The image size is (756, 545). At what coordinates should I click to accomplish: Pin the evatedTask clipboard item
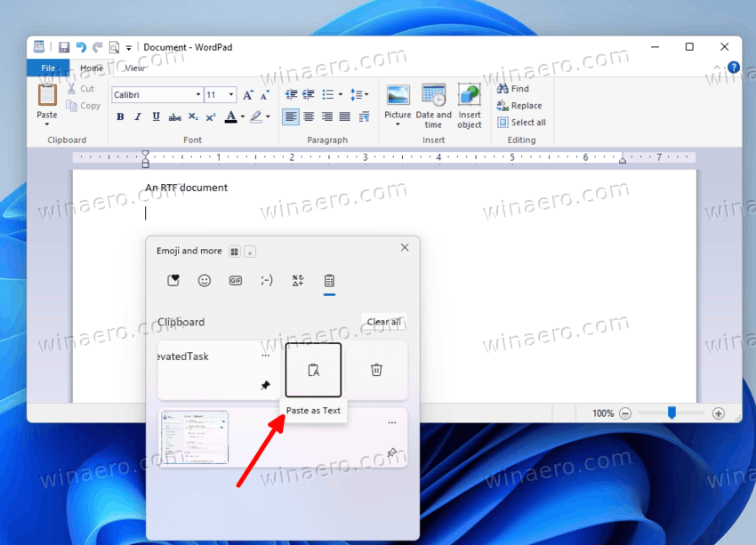(265, 386)
